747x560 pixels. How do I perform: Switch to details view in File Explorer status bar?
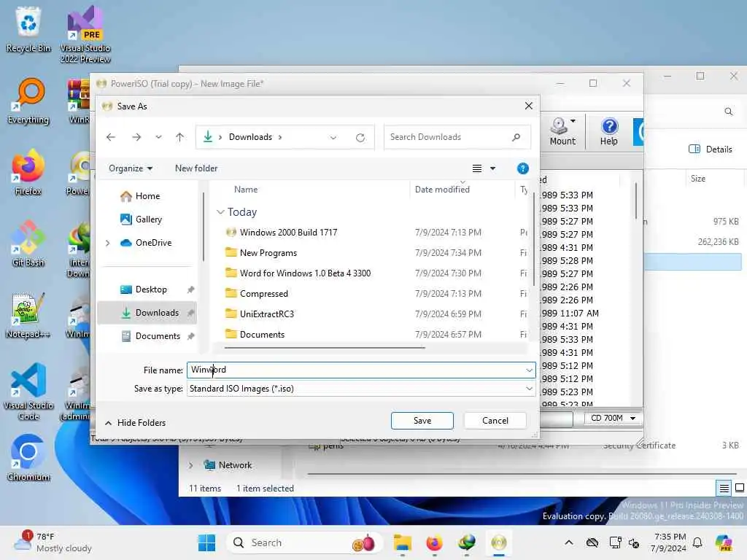[724, 488]
